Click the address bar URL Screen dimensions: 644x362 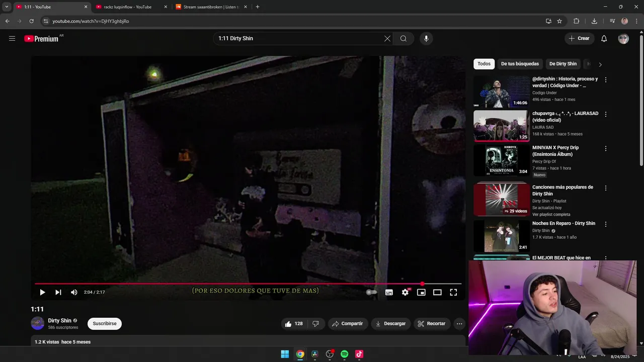tap(91, 21)
